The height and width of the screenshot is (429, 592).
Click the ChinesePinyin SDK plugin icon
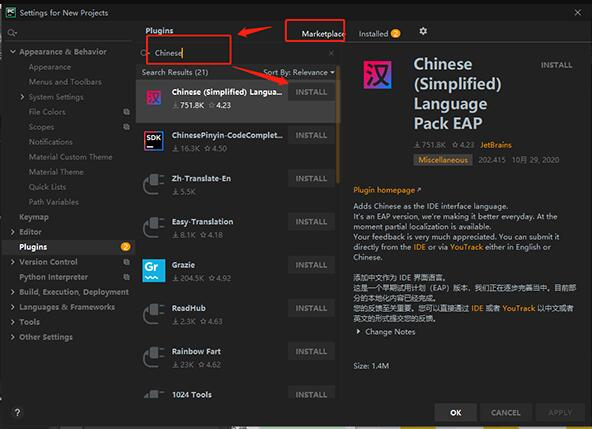point(154,140)
